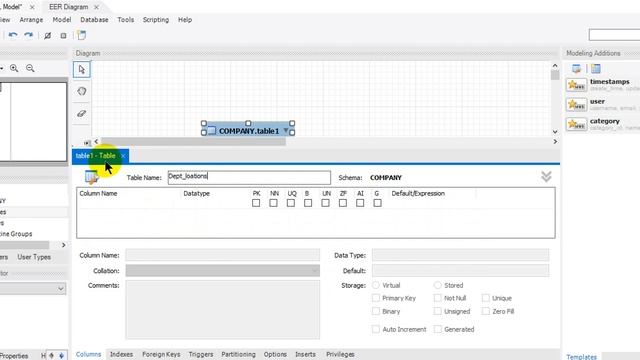Select the pointer selection tool
Image resolution: width=640 pixels, height=360 pixels.
pyautogui.click(x=82, y=69)
